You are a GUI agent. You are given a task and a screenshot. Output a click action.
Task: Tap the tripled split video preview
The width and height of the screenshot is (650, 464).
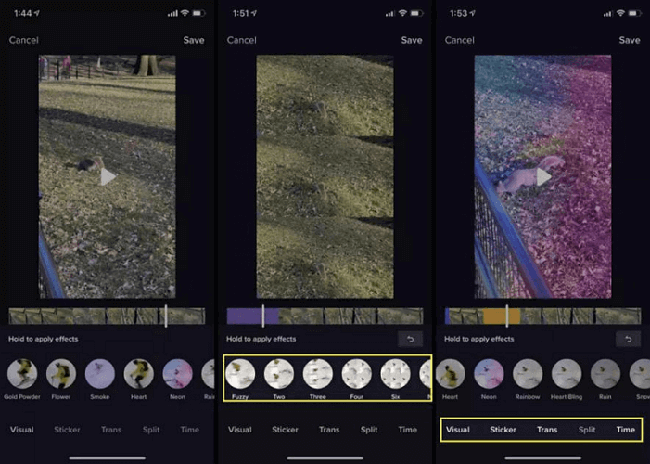(x=325, y=177)
